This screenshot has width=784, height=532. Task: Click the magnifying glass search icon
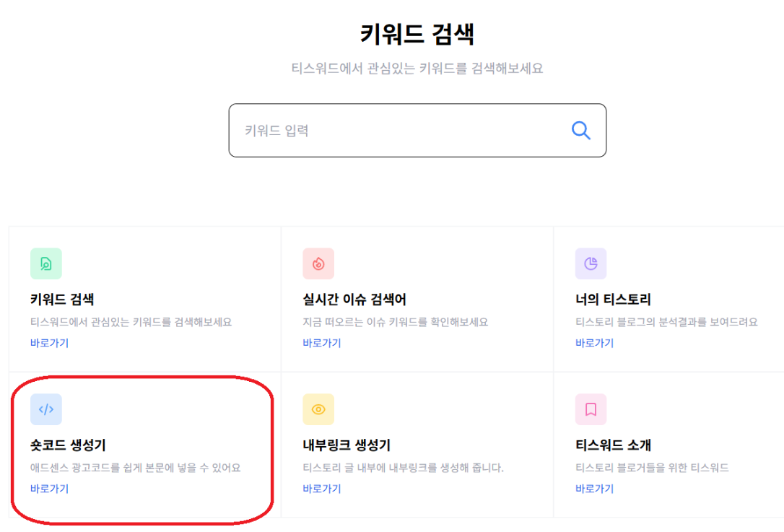point(581,131)
